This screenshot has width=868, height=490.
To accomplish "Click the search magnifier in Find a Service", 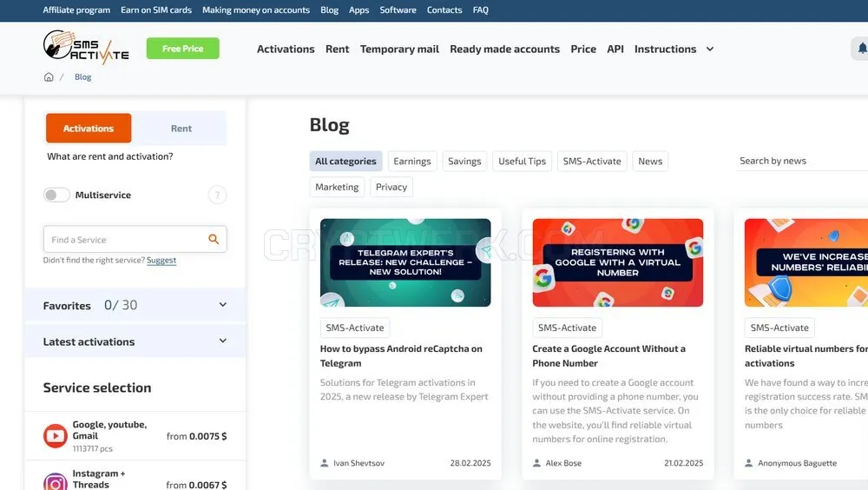I will tap(214, 239).
